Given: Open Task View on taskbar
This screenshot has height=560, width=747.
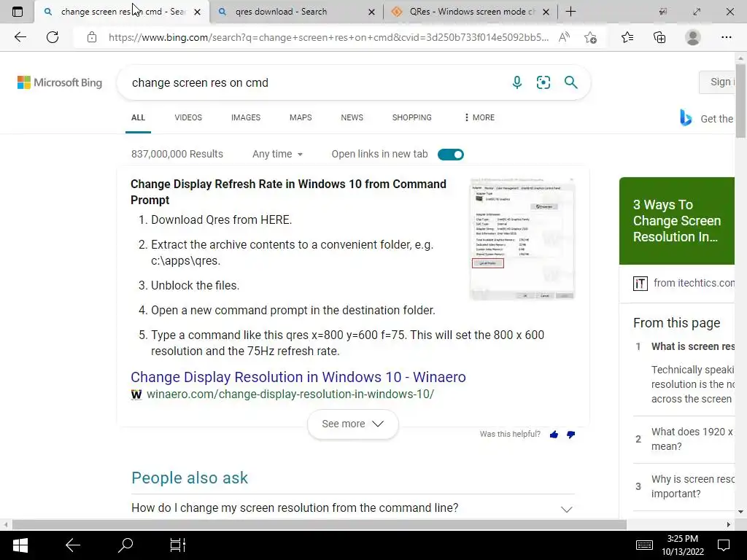Looking at the screenshot, I should click(x=178, y=545).
